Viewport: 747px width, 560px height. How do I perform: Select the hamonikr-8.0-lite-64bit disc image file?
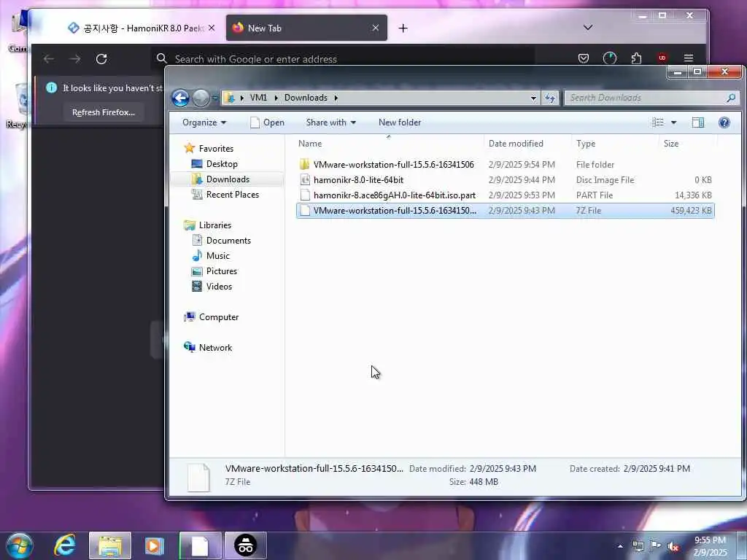click(505, 180)
